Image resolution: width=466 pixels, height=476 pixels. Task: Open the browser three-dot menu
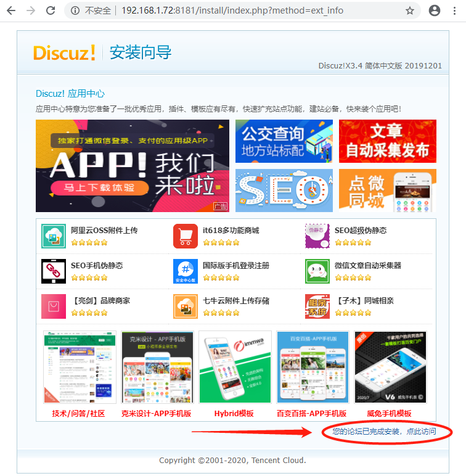454,10
